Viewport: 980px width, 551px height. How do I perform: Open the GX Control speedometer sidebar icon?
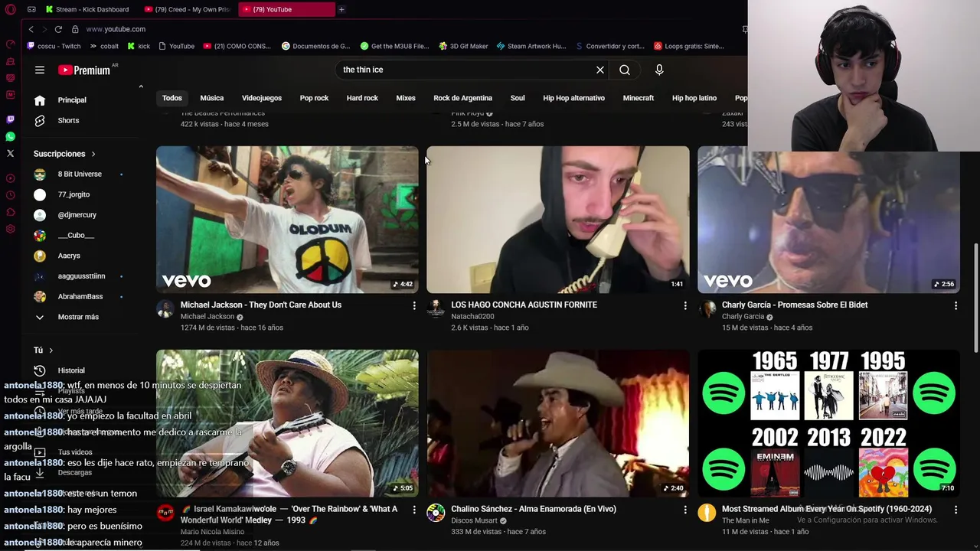click(x=10, y=44)
